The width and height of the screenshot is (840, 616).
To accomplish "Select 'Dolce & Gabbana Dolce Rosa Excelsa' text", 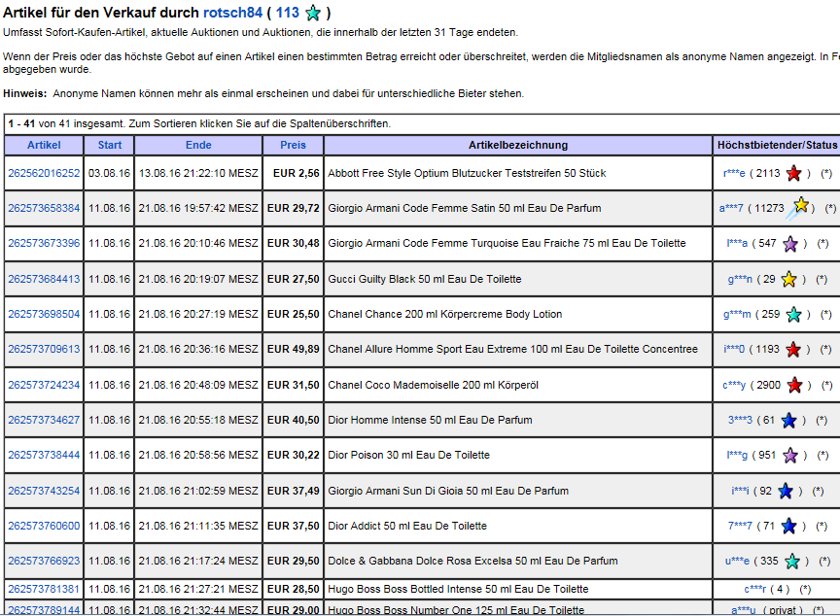I will [x=473, y=561].
